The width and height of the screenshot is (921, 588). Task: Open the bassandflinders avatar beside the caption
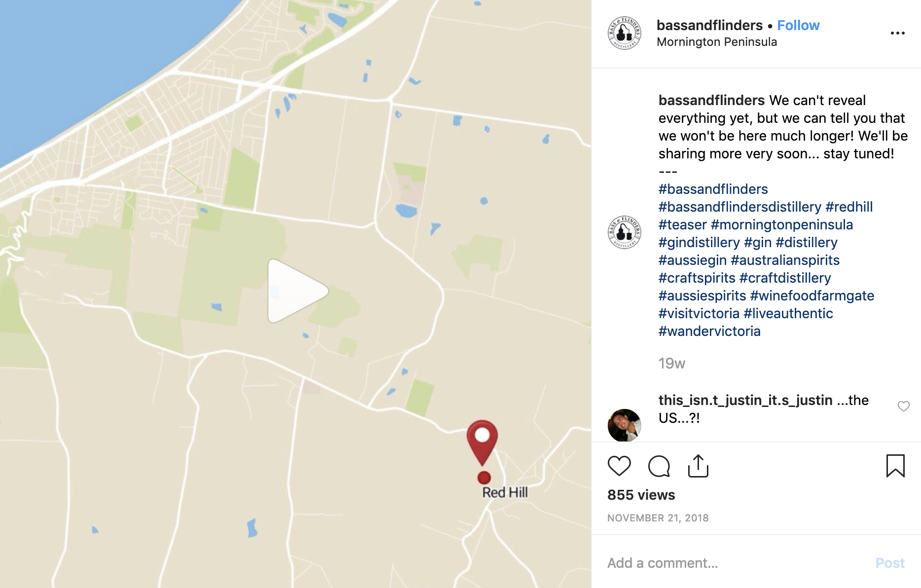pos(624,232)
